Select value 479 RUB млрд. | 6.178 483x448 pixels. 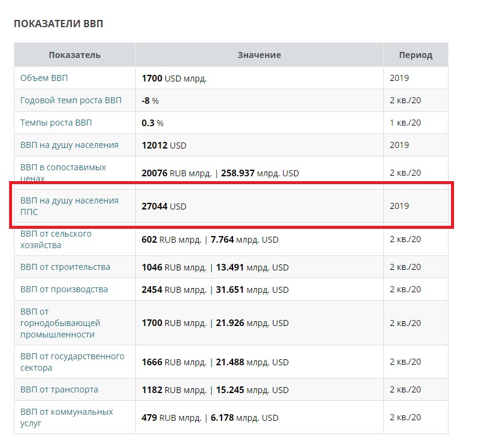[188, 418]
